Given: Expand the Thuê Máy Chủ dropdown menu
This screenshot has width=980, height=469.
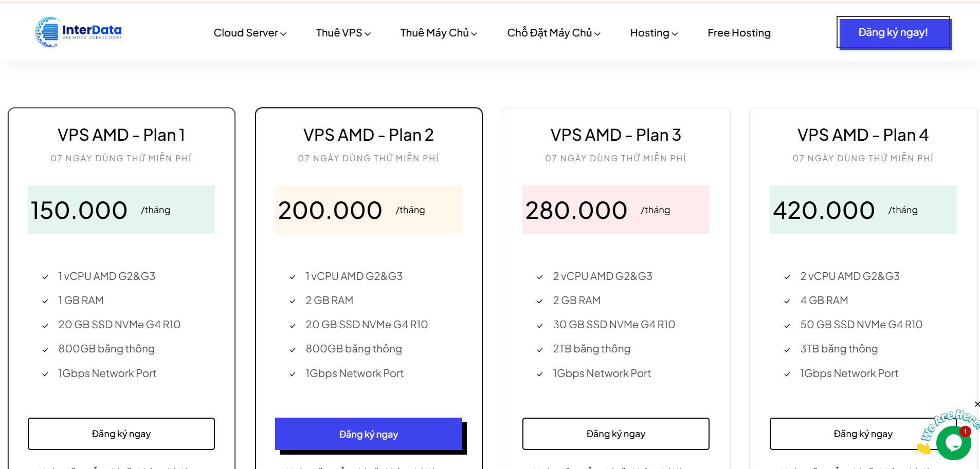Looking at the screenshot, I should coord(439,33).
